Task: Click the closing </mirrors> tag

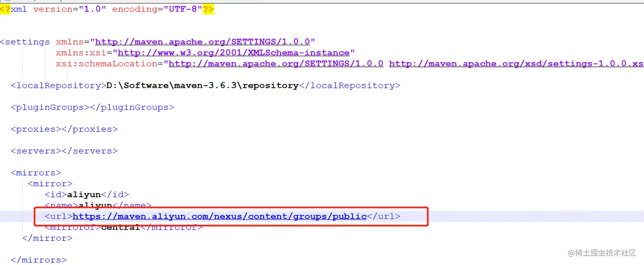Action: click(x=39, y=260)
